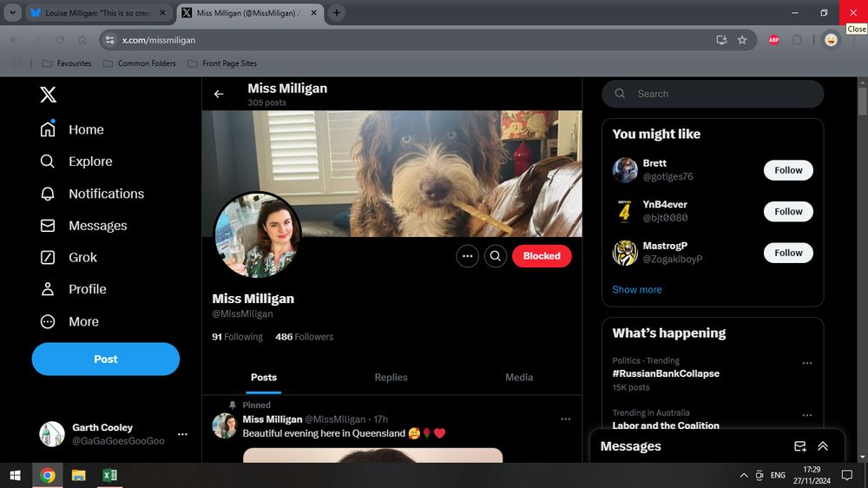Open the Explore page
The height and width of the screenshot is (488, 868).
pos(76,162)
